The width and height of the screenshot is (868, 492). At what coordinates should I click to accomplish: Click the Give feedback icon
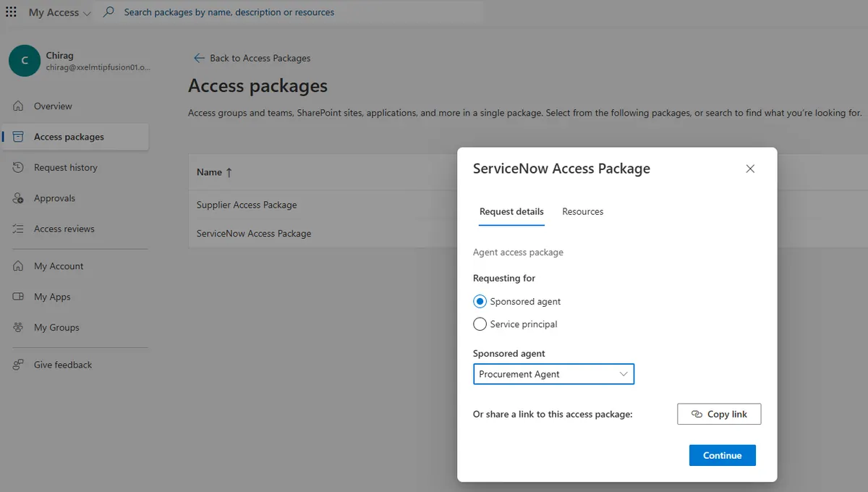click(x=19, y=365)
